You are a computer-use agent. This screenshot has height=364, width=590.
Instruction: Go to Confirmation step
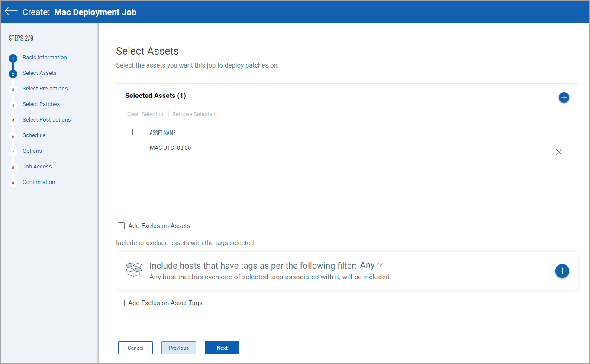pyautogui.click(x=39, y=182)
